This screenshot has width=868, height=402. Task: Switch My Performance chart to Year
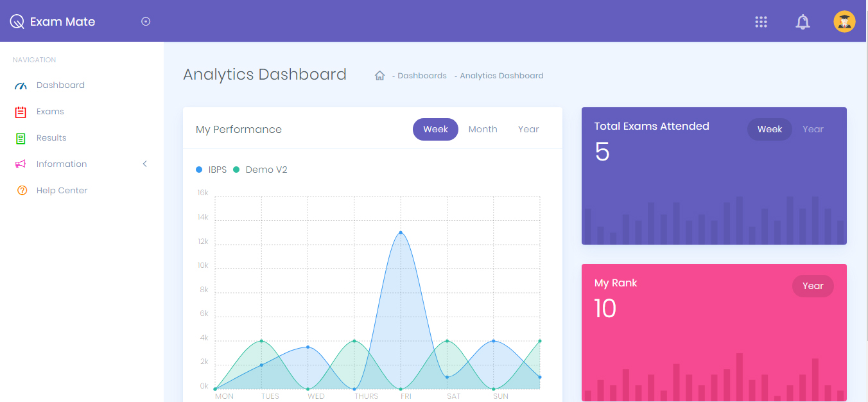click(x=528, y=129)
